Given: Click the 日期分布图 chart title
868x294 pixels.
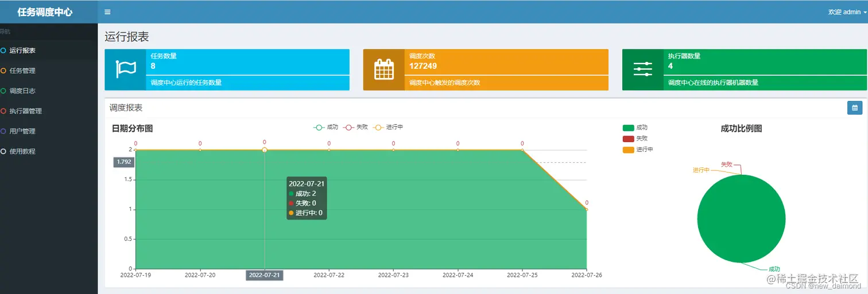Looking at the screenshot, I should pos(133,129).
